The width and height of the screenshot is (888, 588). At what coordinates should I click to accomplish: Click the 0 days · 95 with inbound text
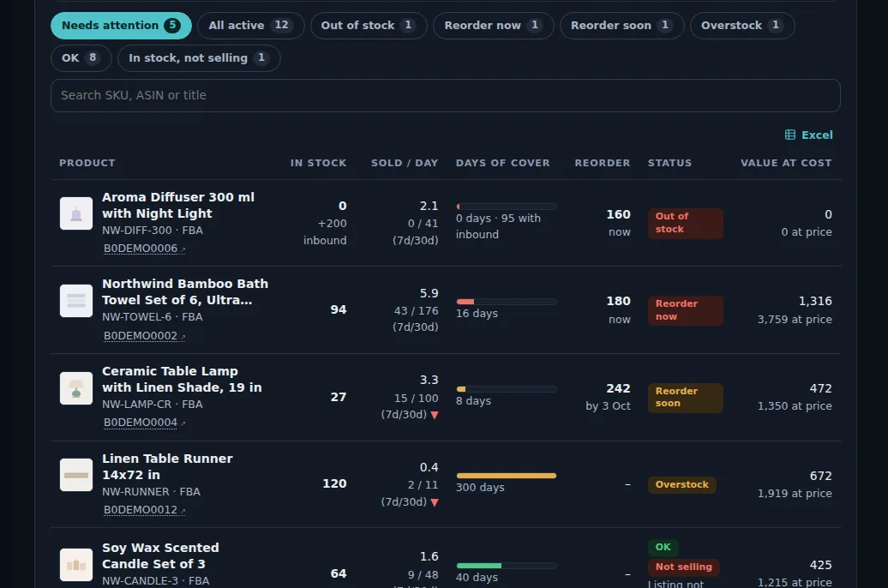click(498, 226)
